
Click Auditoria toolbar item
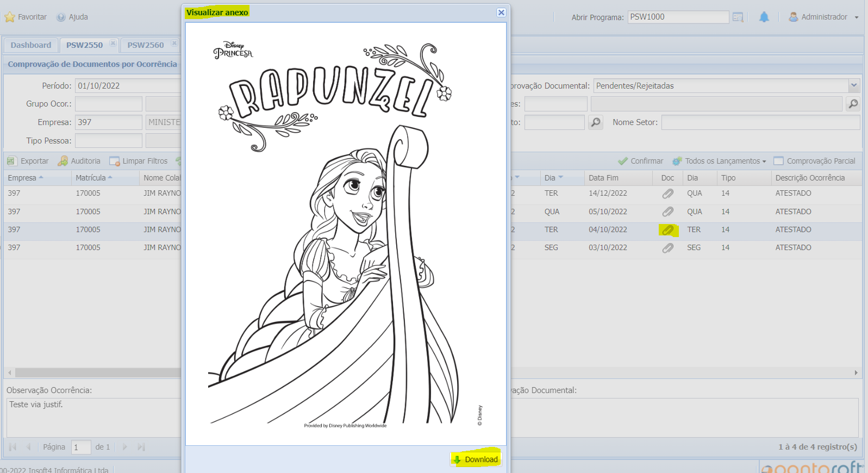click(79, 161)
